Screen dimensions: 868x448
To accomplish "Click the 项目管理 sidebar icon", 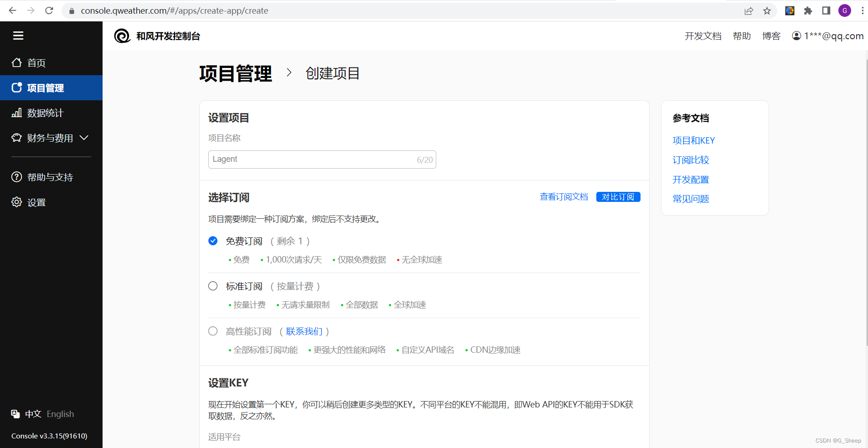I will tap(17, 88).
